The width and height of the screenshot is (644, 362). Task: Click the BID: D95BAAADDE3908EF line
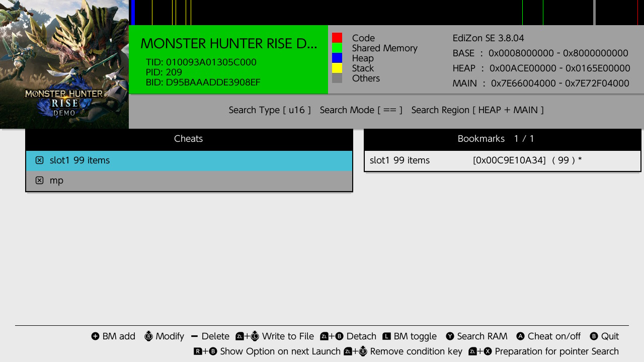(x=203, y=82)
